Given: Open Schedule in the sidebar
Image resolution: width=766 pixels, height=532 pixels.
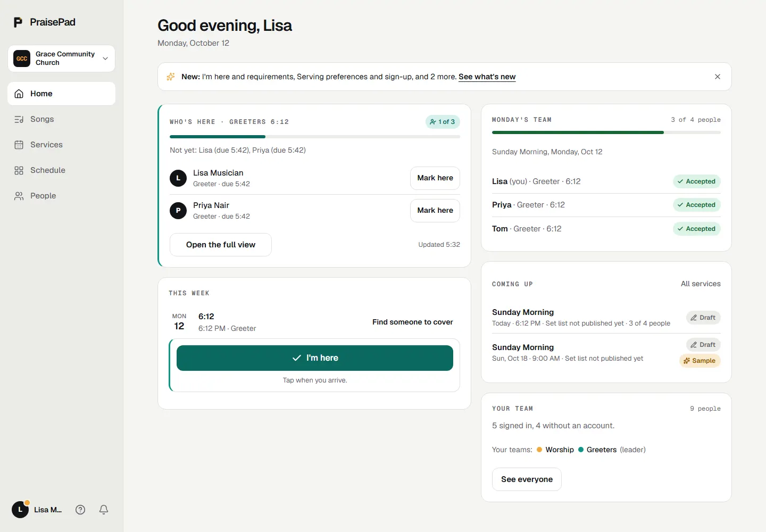Looking at the screenshot, I should point(62,170).
